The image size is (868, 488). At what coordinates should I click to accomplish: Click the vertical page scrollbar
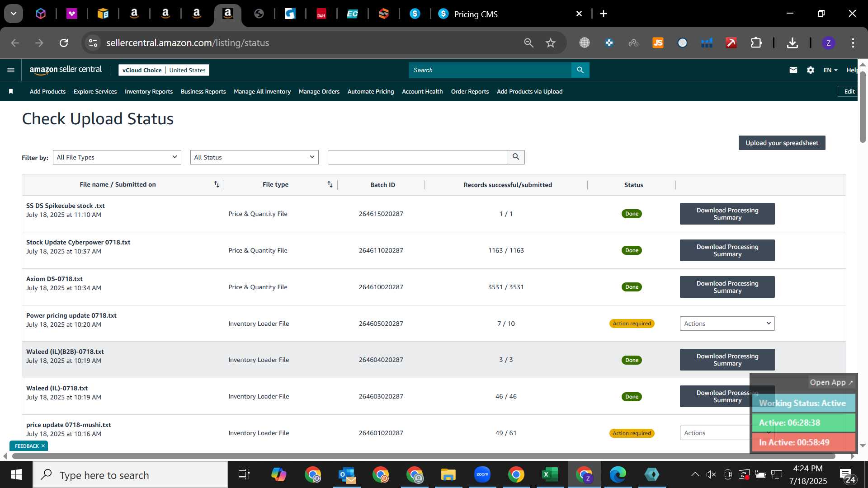863,107
